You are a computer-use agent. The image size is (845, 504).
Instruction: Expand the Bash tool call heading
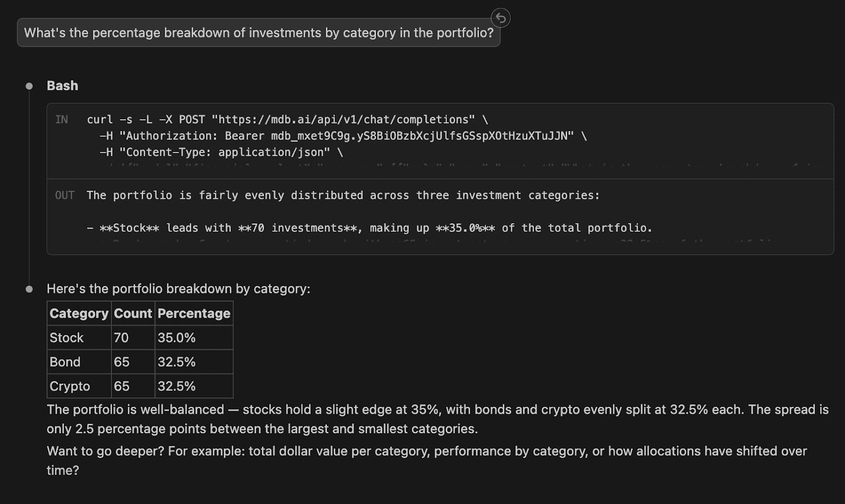[62, 86]
